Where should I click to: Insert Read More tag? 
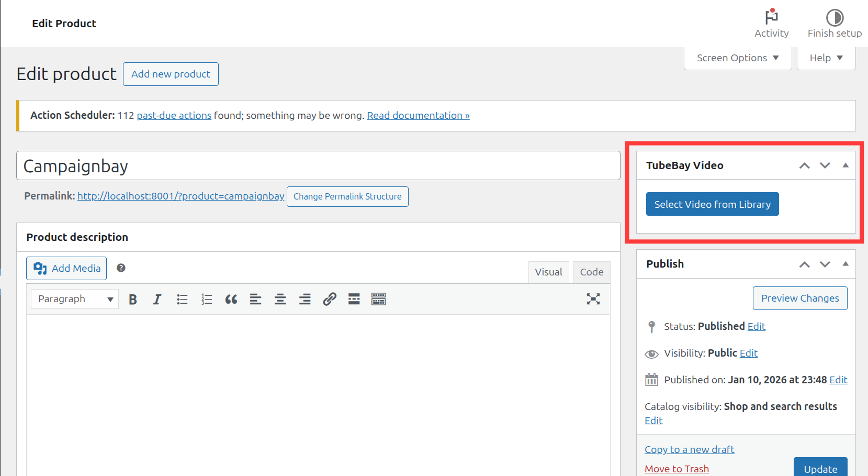click(354, 299)
